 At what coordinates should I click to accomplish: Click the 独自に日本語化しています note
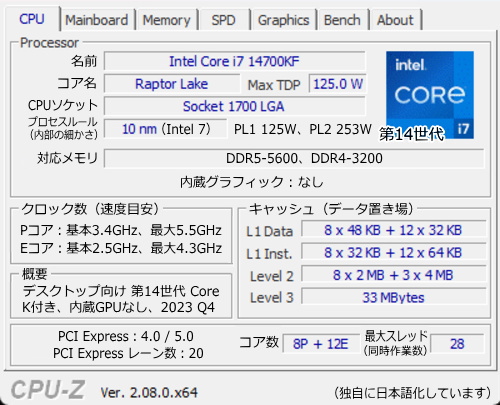[x=413, y=393]
